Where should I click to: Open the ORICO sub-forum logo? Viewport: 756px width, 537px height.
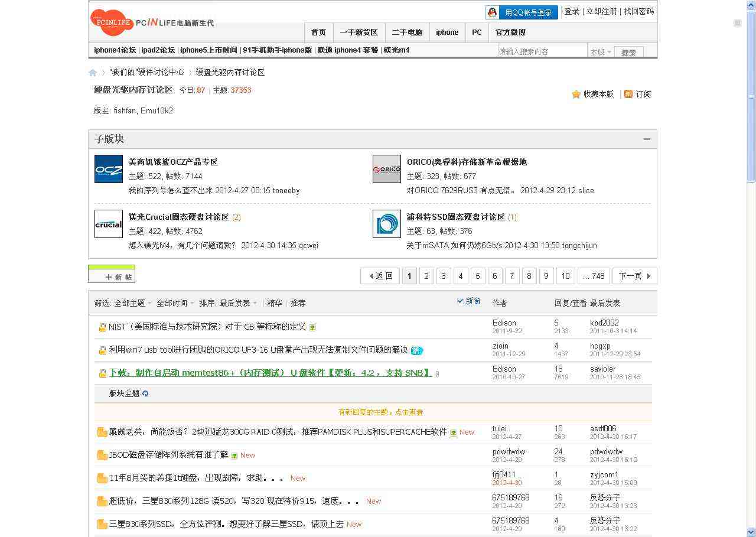pyautogui.click(x=387, y=169)
